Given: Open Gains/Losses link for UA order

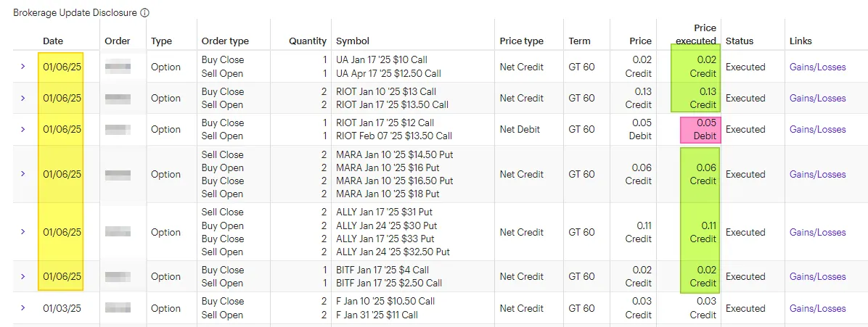Looking at the screenshot, I should [818, 67].
